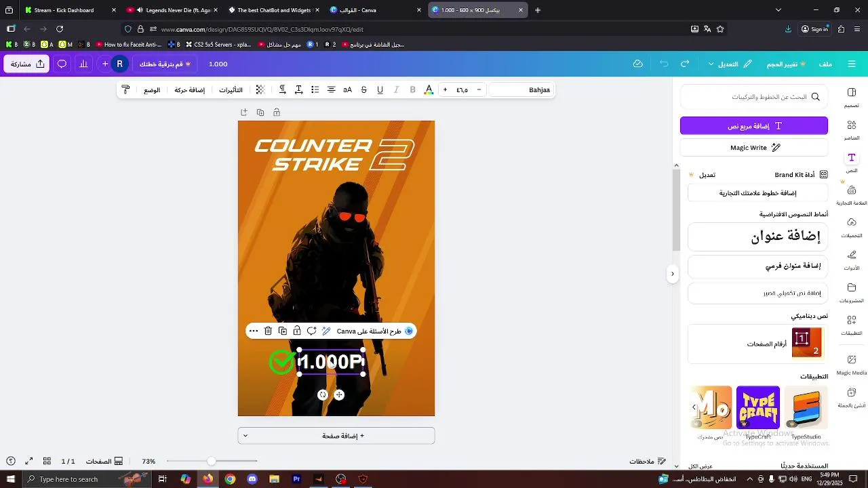Open more options in floating toolbar
Viewport: 868px width, 488px height.
point(254,331)
